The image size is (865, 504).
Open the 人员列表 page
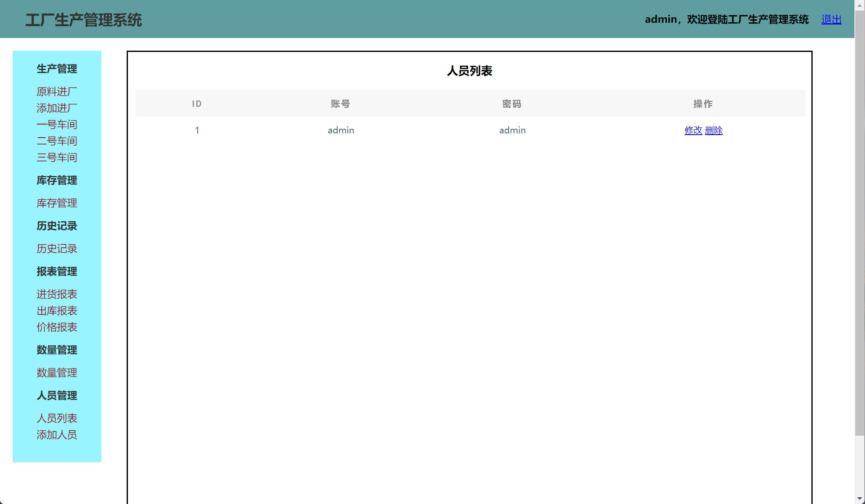[x=57, y=418]
